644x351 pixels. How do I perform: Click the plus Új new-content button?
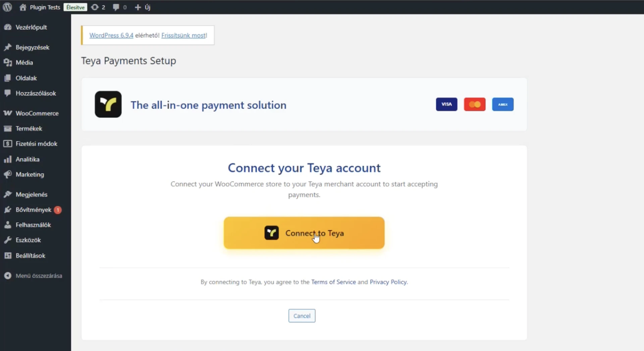click(x=143, y=7)
